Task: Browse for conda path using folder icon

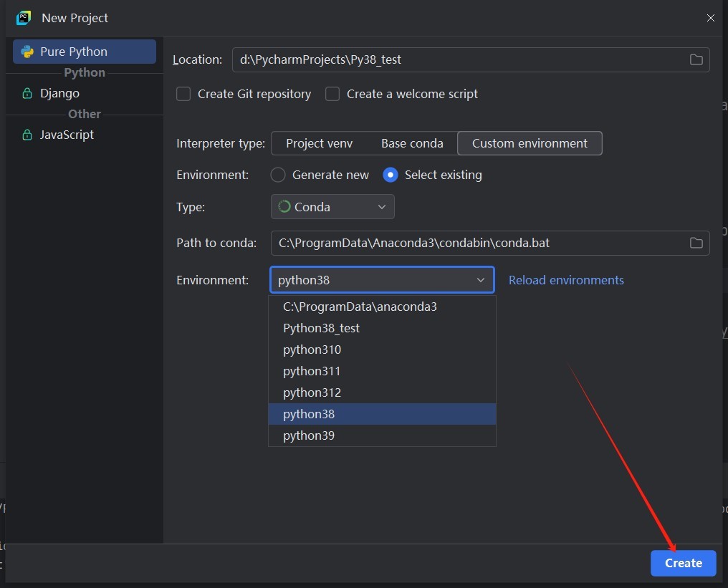Action: [x=696, y=243]
